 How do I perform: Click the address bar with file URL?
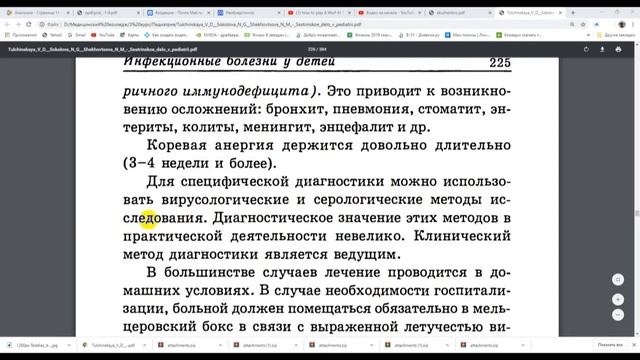[302, 24]
